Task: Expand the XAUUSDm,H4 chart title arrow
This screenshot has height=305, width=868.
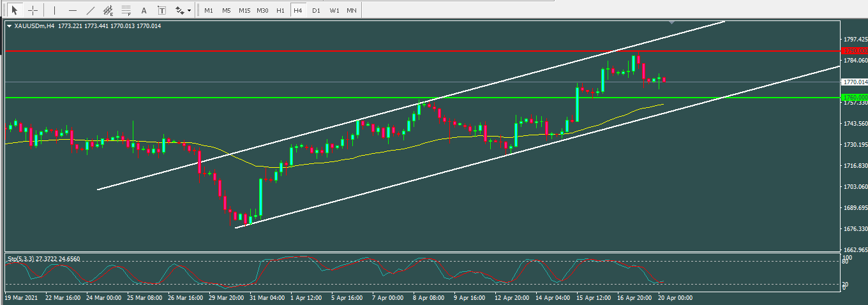Action: click(x=9, y=26)
